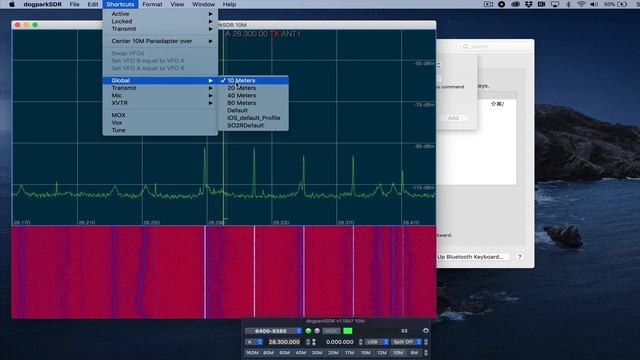Image resolution: width=640 pixels, height=360 pixels.
Task: Toggle the MOX button in control panel
Action: pyautogui.click(x=331, y=331)
